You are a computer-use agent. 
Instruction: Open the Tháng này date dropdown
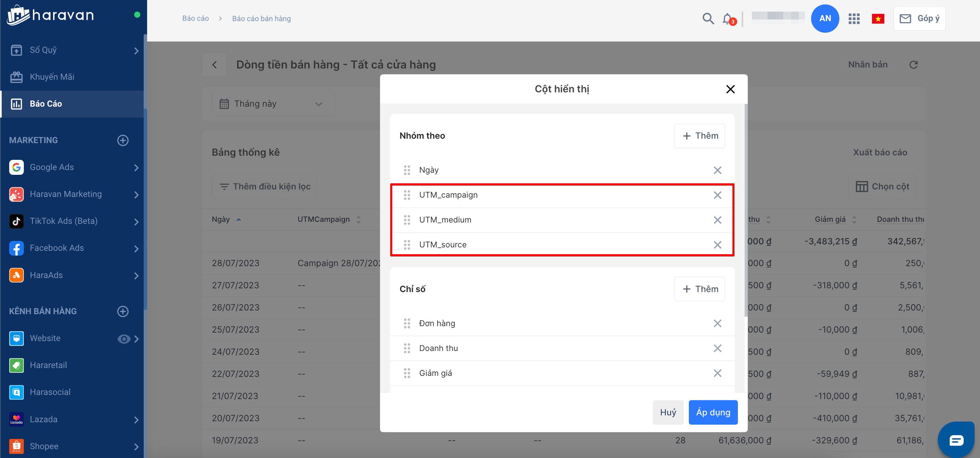pyautogui.click(x=273, y=104)
